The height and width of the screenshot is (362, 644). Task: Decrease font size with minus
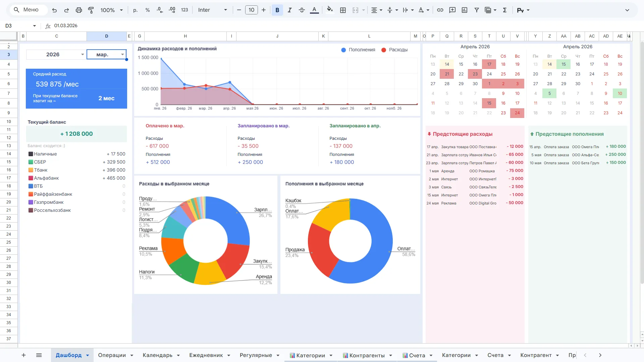239,10
